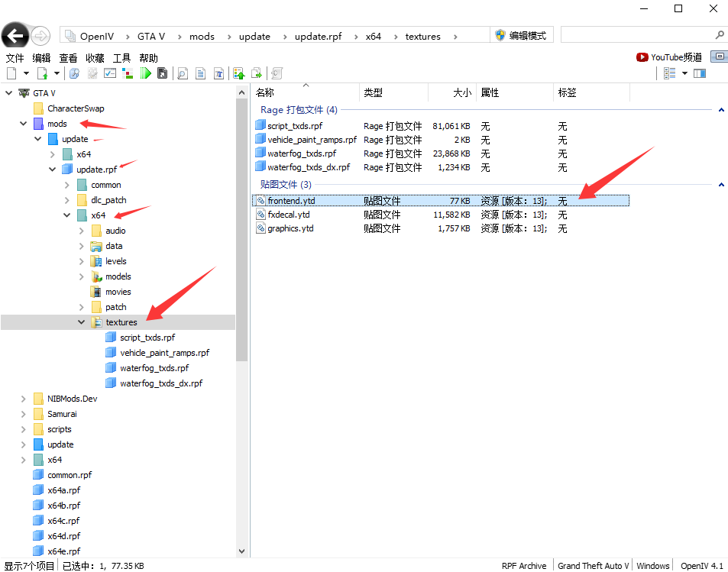Collapse the 贴图文件 group
The width and height of the screenshot is (728, 572).
click(x=721, y=185)
